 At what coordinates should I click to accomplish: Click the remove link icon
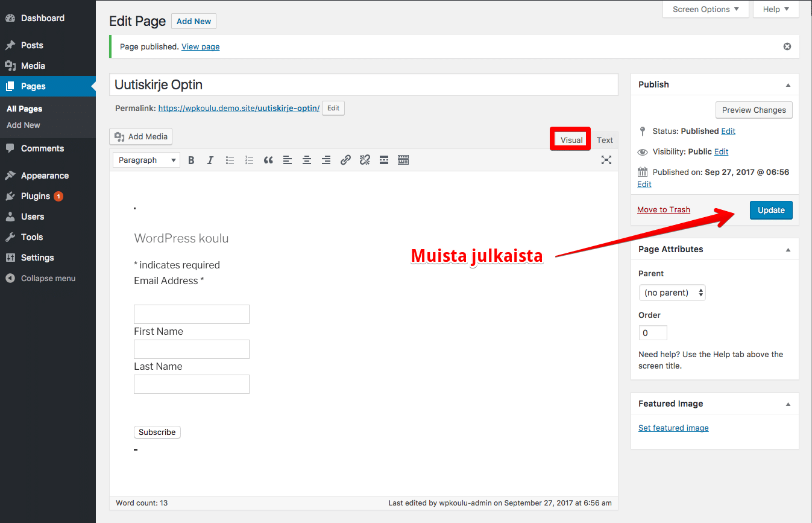365,160
